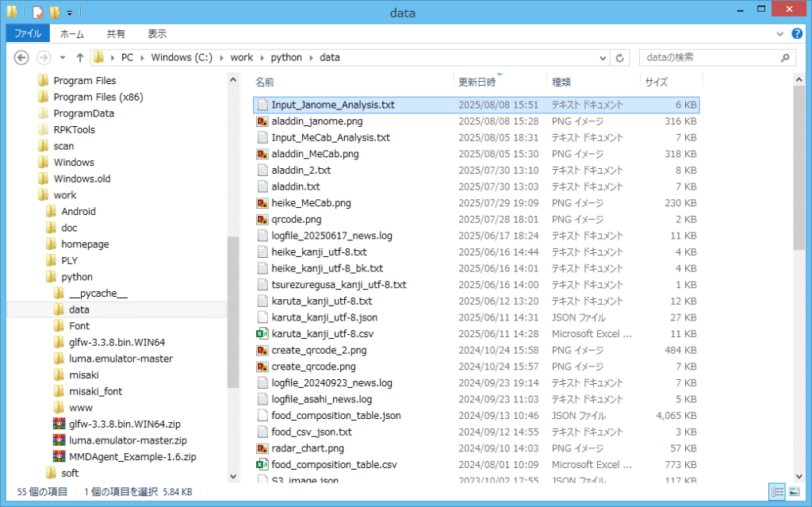This screenshot has width=812, height=507.
Task: Click the Up one level arrow
Action: 80,58
